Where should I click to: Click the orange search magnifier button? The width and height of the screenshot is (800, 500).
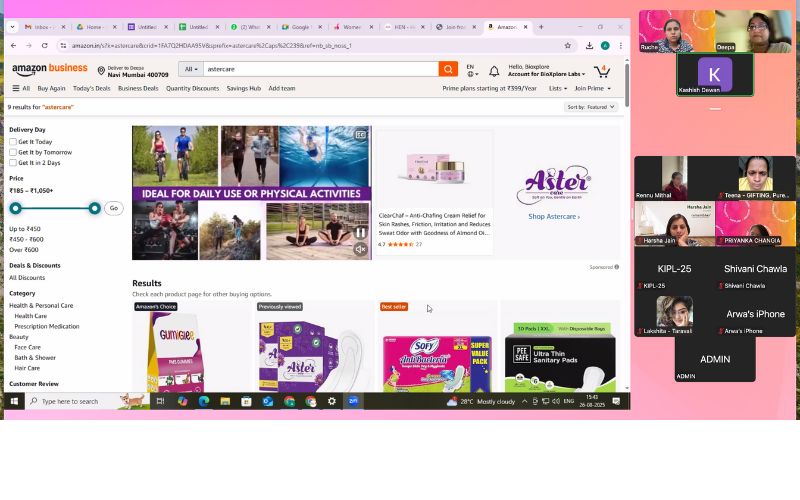pyautogui.click(x=448, y=69)
